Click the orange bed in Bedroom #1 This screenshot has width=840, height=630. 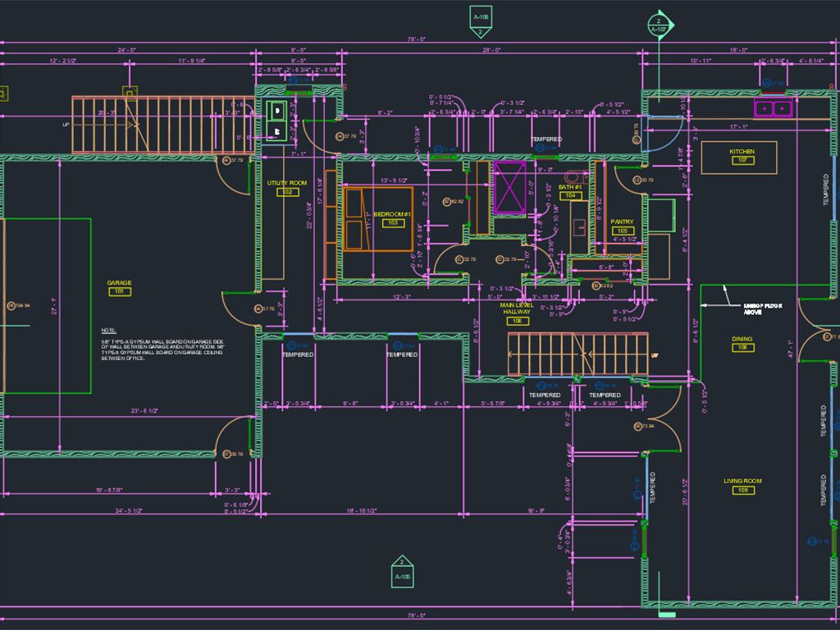click(x=377, y=219)
